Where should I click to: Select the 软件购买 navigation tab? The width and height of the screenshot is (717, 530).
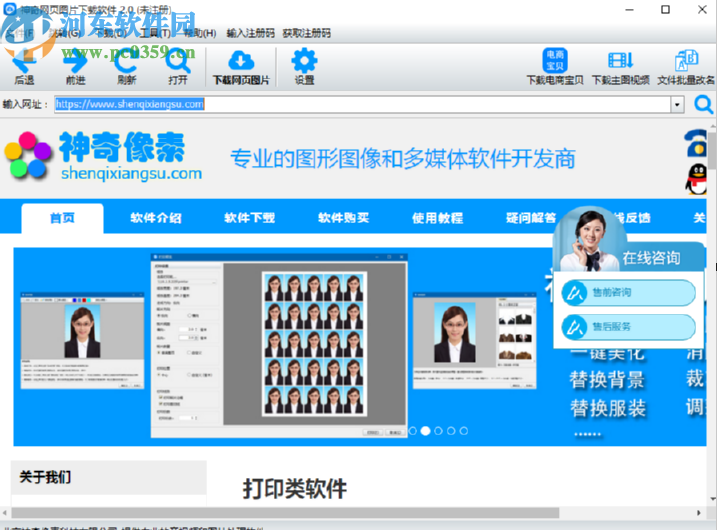click(343, 218)
